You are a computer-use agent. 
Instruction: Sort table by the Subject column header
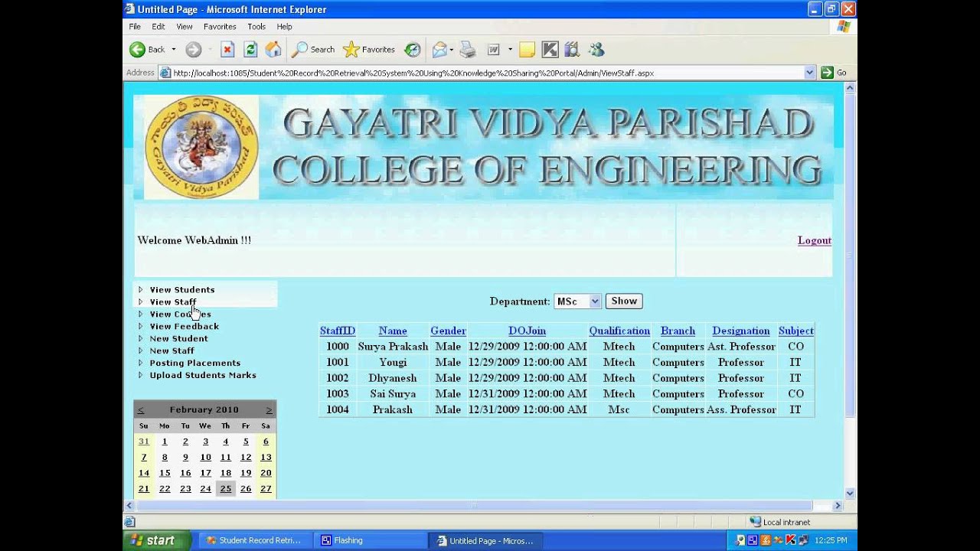pos(796,331)
